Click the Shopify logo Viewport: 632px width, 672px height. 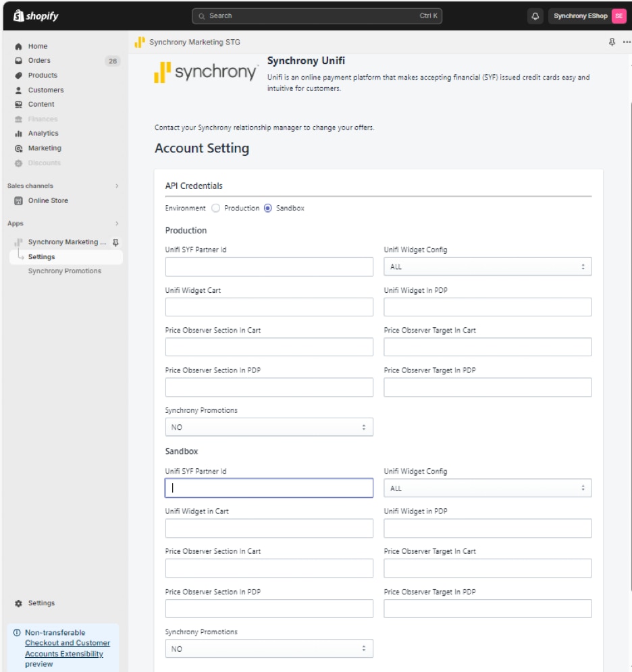(36, 16)
